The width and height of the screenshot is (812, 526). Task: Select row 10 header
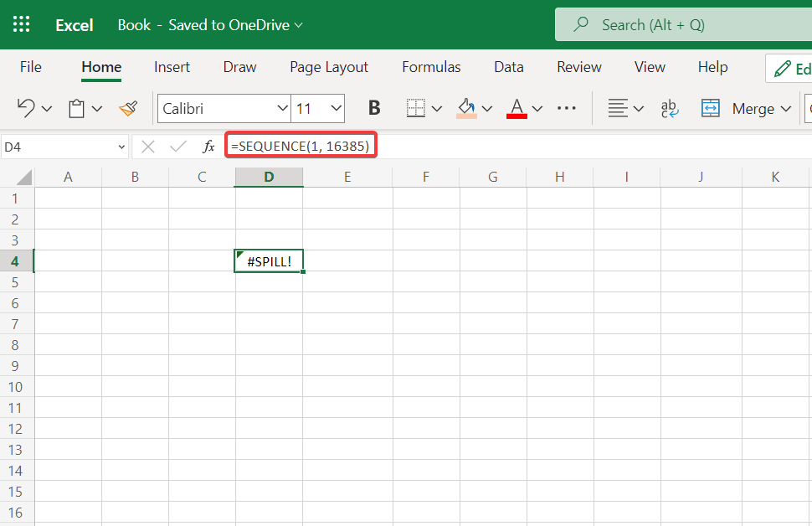(x=15, y=387)
